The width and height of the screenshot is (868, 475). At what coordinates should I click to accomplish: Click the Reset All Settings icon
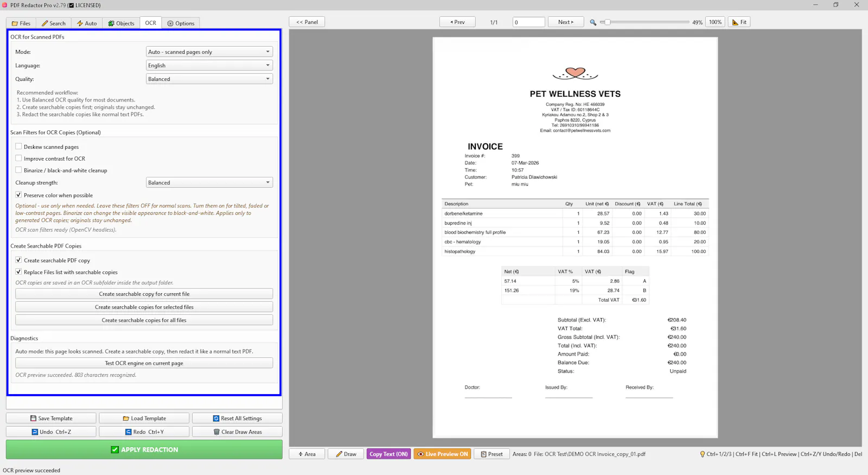(x=216, y=419)
